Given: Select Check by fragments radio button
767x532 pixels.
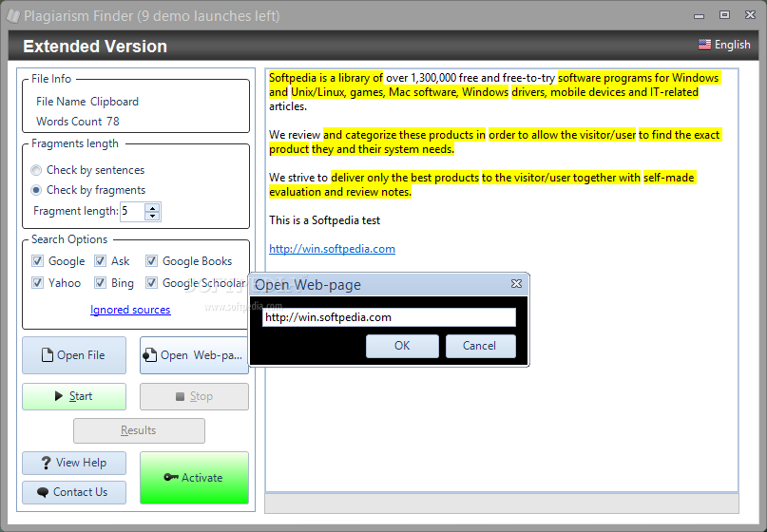Looking at the screenshot, I should [36, 190].
